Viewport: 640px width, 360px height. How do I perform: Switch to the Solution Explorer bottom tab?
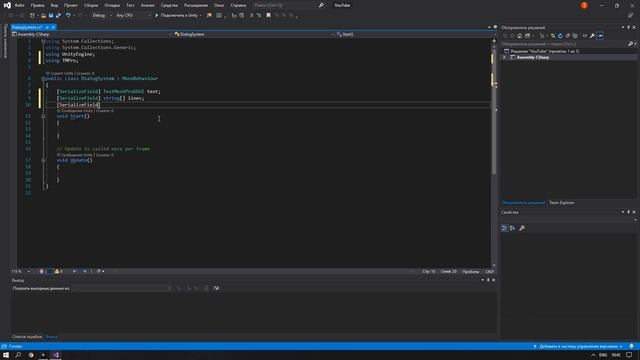(523, 203)
